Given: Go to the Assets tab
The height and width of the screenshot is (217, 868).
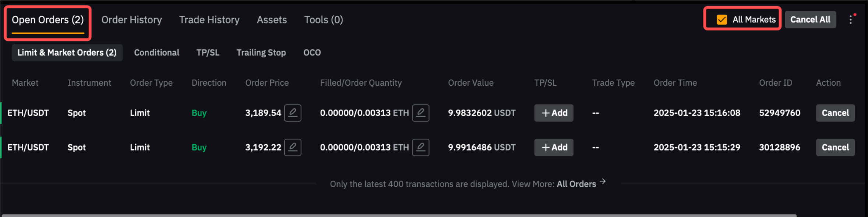Looking at the screenshot, I should 272,20.
